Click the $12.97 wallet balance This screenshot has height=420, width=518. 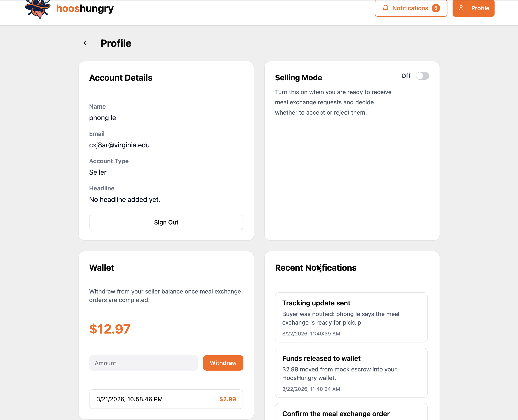click(110, 329)
